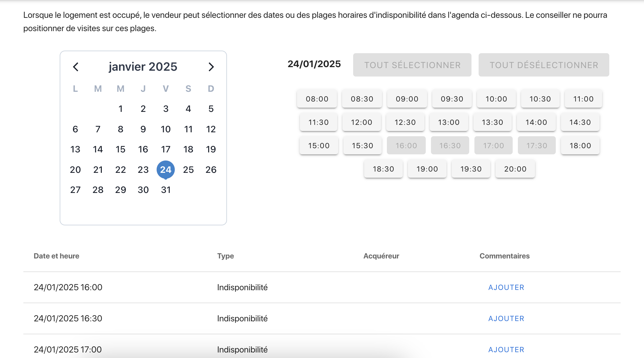Go to next month arrow
Image resolution: width=644 pixels, height=358 pixels.
tap(211, 67)
